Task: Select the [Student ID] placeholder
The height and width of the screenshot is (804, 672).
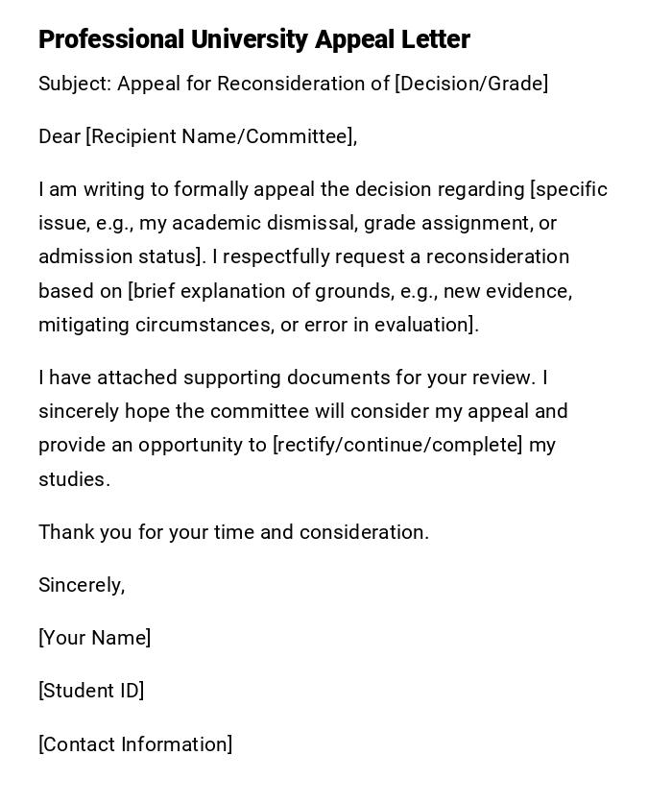Action: [91, 691]
